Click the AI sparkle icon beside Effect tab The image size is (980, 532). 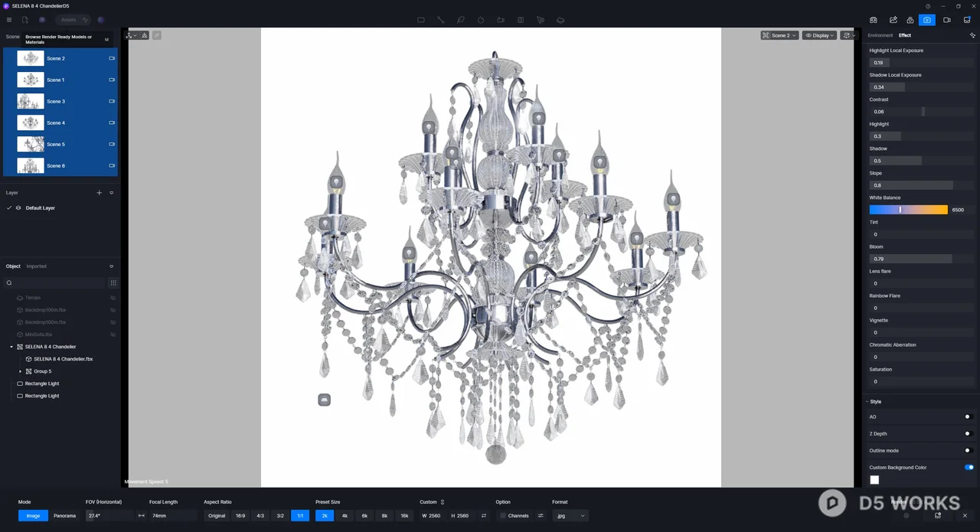pyautogui.click(x=972, y=35)
